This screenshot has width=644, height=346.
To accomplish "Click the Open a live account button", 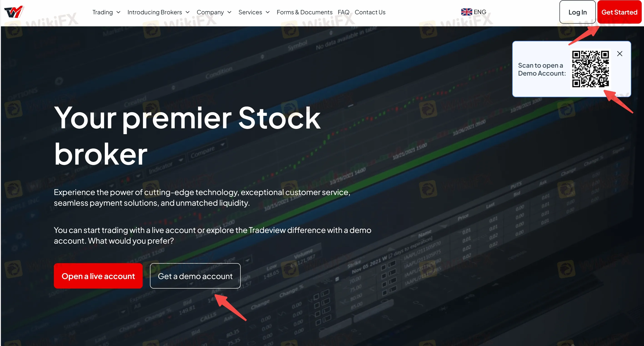I will pyautogui.click(x=98, y=276).
